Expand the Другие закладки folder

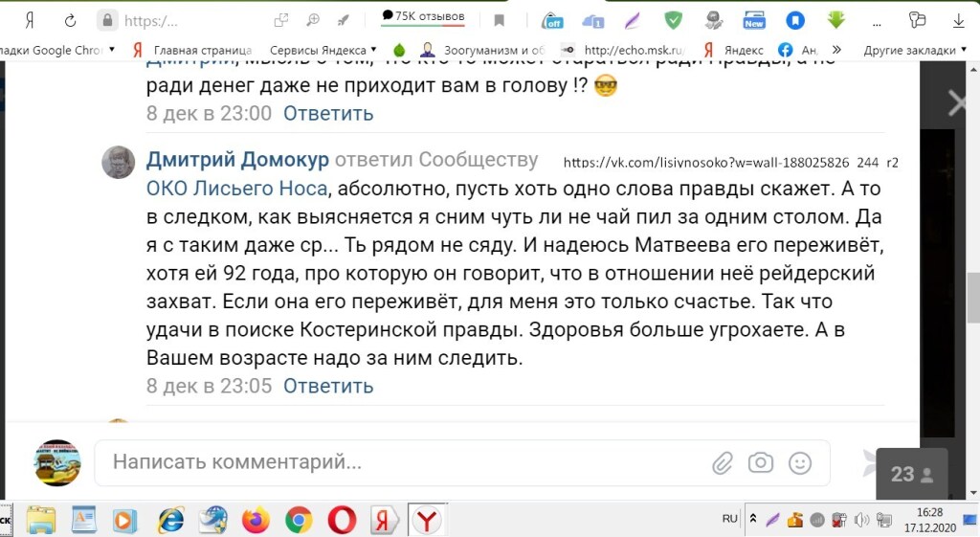914,50
